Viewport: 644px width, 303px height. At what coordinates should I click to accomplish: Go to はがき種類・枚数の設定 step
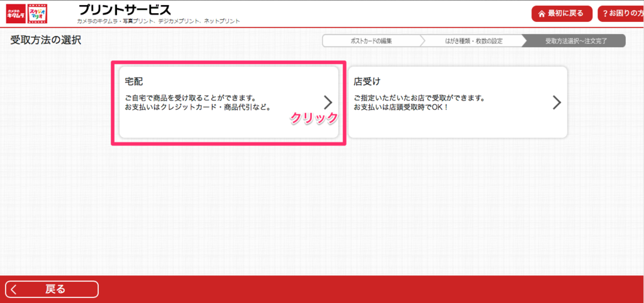tap(474, 41)
